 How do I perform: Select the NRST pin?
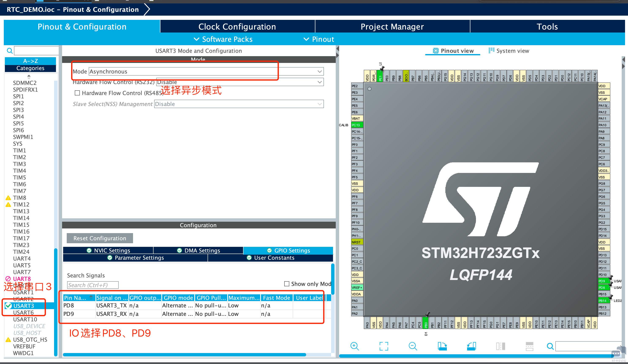pos(357,242)
